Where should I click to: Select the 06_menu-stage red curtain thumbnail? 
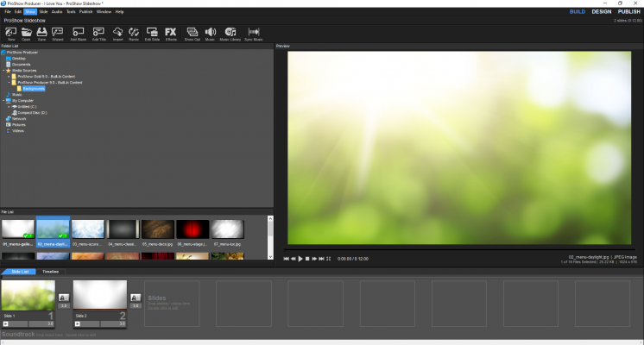[x=193, y=229]
